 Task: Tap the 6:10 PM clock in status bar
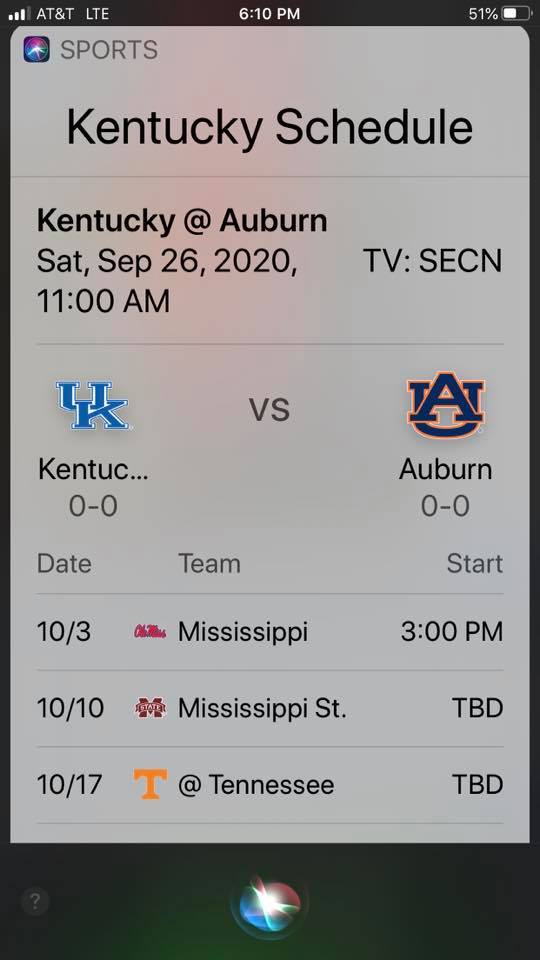pos(269,13)
